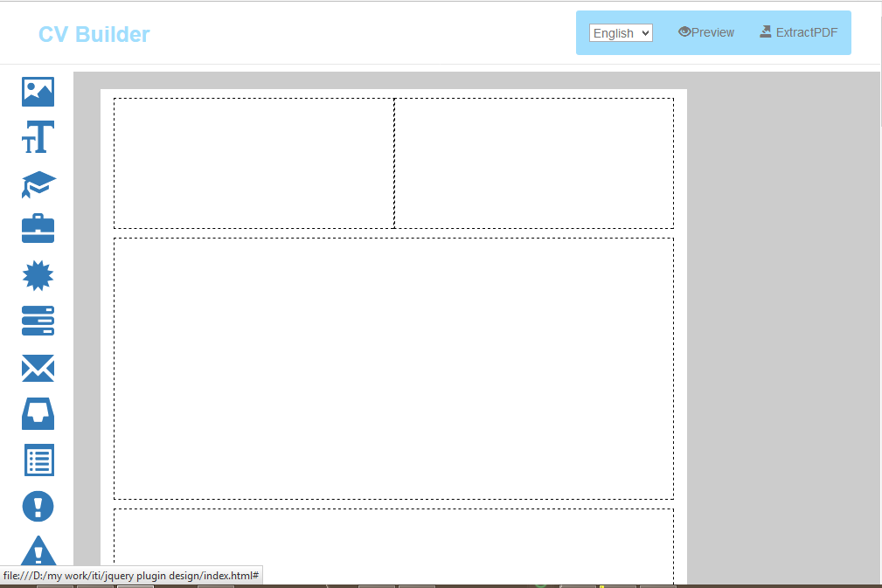Select the text tool icon
882x588 pixels.
pyautogui.click(x=38, y=138)
